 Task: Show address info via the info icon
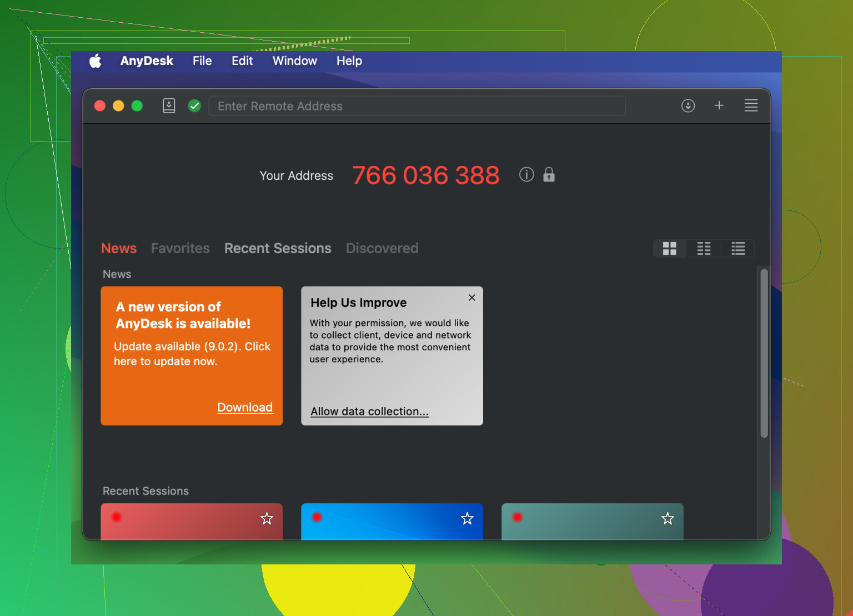[x=526, y=174]
